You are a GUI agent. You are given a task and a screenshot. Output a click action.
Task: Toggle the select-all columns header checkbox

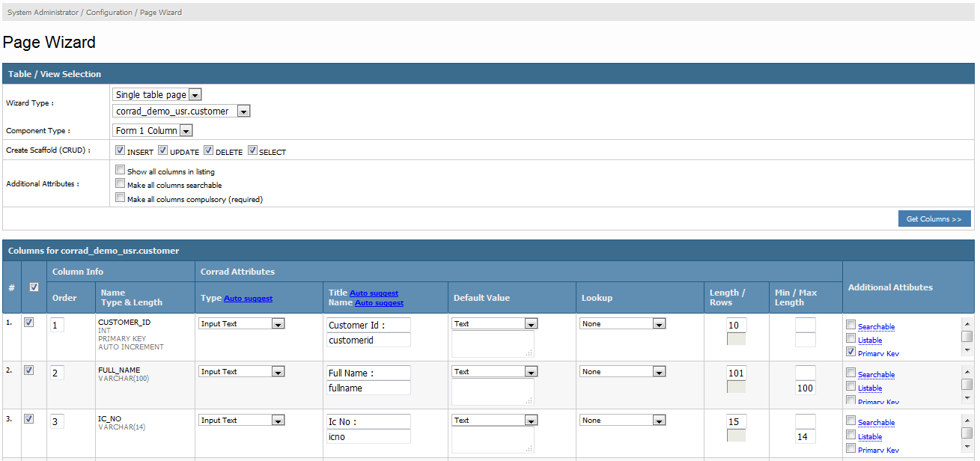pos(34,287)
